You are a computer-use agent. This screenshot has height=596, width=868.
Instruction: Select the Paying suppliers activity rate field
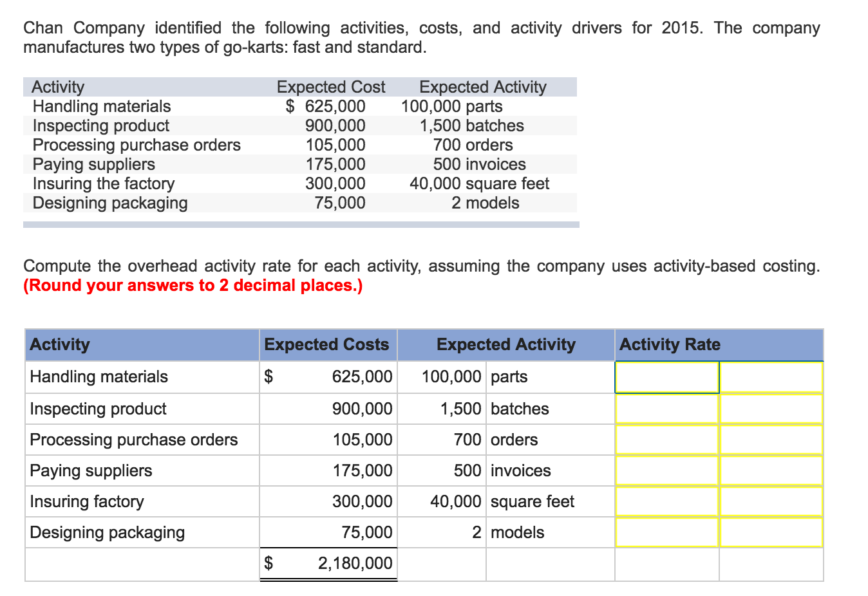[666, 470]
